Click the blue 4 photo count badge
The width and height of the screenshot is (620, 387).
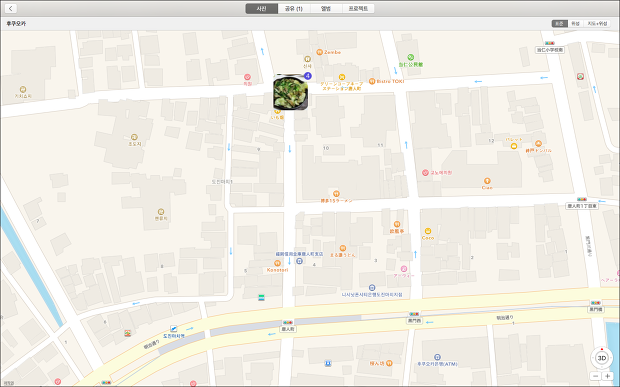click(308, 76)
